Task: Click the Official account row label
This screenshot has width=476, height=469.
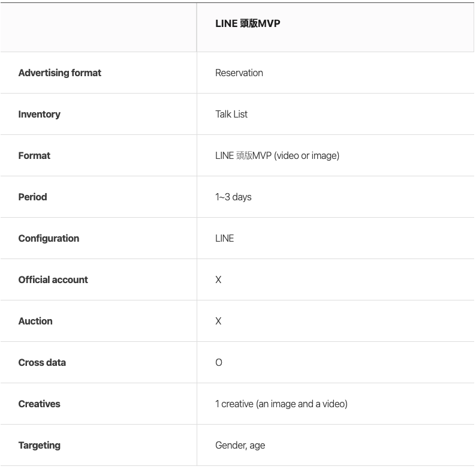Action: (53, 279)
